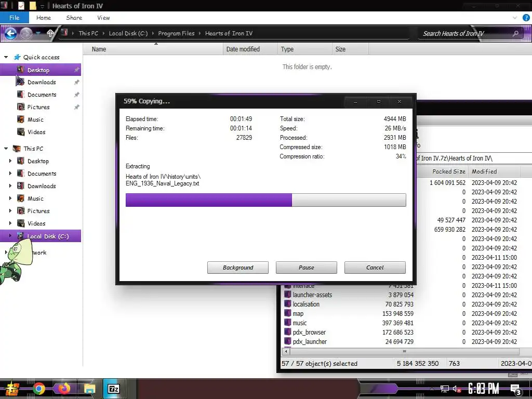This screenshot has height=399, width=532.
Task: Launch Firefox from taskbar
Action: point(64,389)
